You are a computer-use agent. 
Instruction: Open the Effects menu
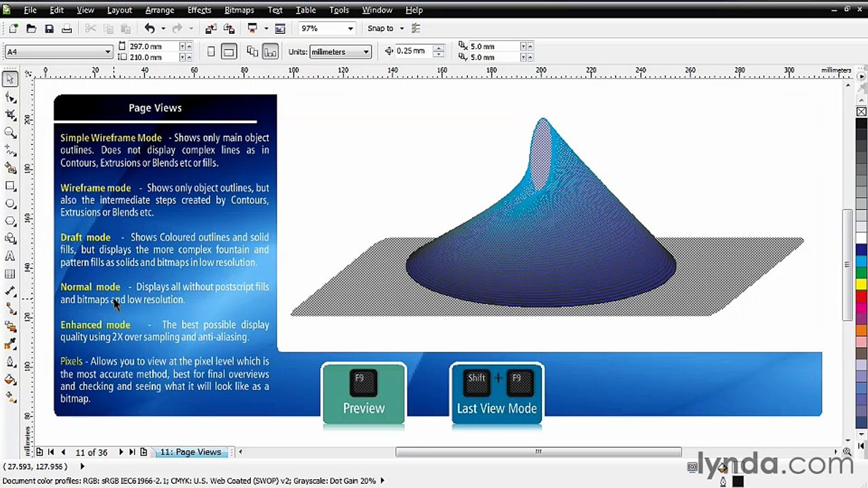(199, 10)
